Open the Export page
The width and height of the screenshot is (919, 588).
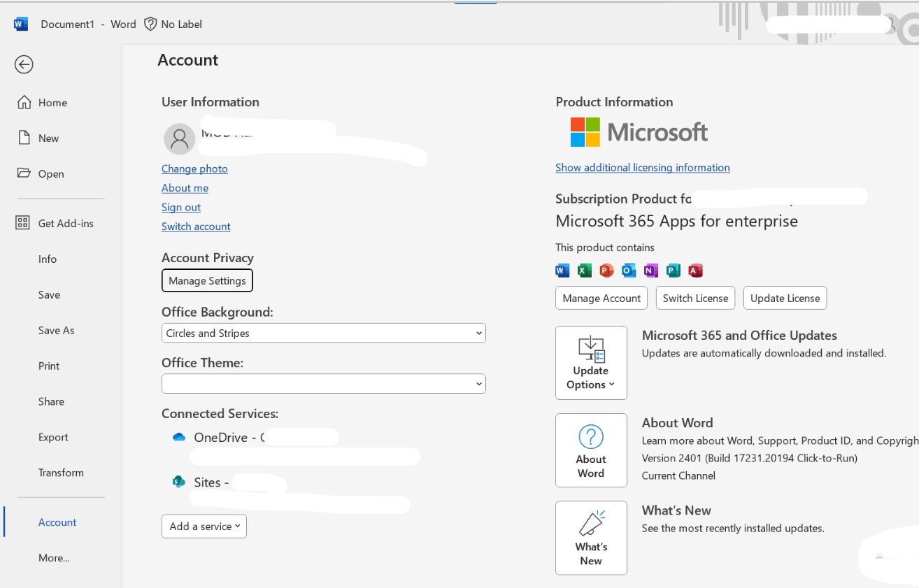tap(53, 438)
